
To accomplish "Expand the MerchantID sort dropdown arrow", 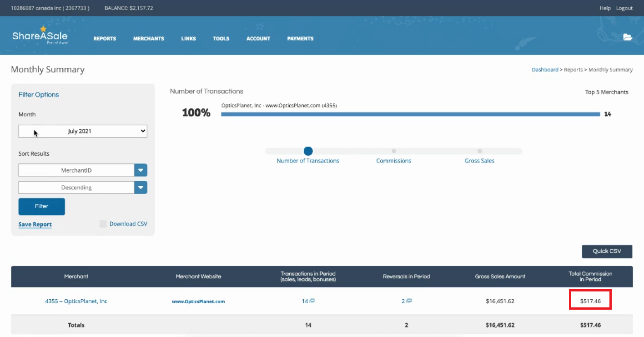I will [x=141, y=170].
